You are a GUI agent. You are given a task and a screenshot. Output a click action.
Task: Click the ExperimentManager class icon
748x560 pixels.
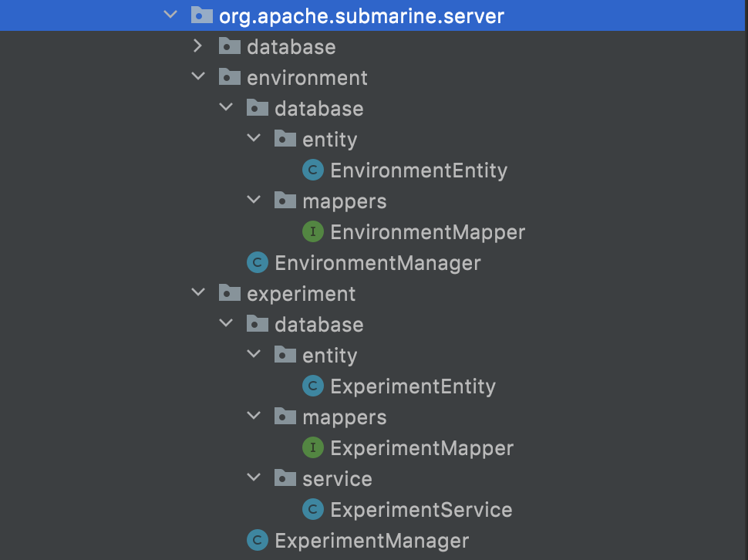tap(258, 540)
